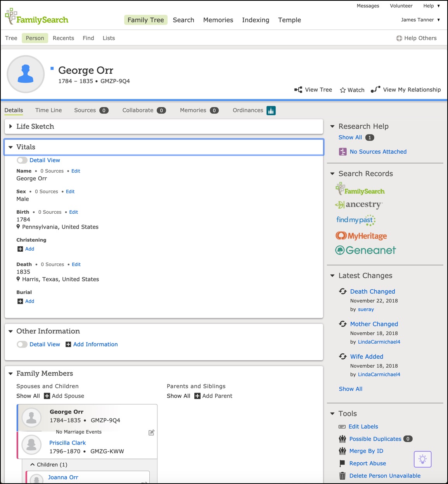Edit the Birth information

[x=74, y=212]
